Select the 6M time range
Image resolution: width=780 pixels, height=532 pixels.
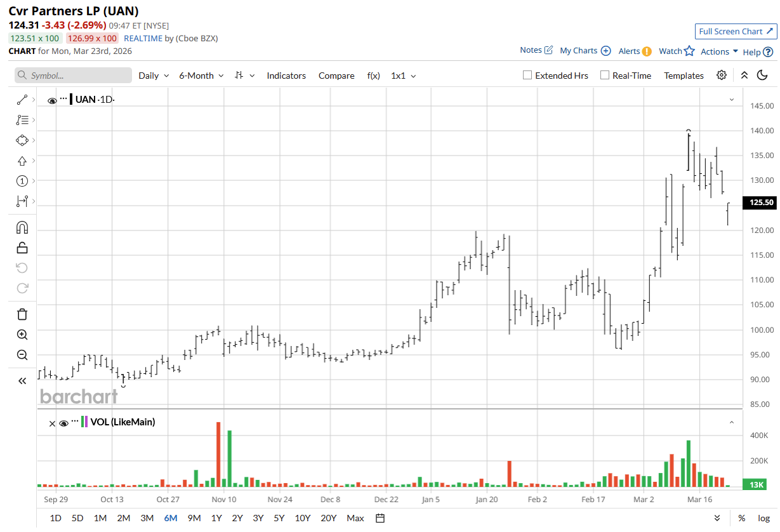[171, 518]
